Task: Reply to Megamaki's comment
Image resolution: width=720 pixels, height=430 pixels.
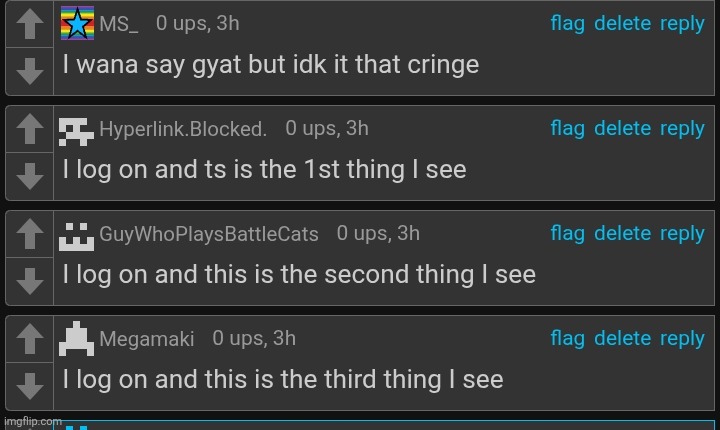Action: 682,339
